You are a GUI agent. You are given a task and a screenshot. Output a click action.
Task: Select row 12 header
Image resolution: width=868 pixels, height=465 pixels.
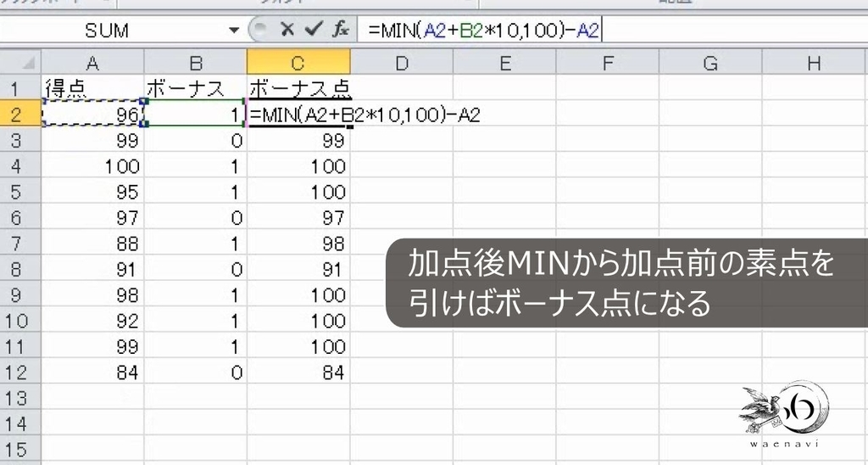point(20,372)
